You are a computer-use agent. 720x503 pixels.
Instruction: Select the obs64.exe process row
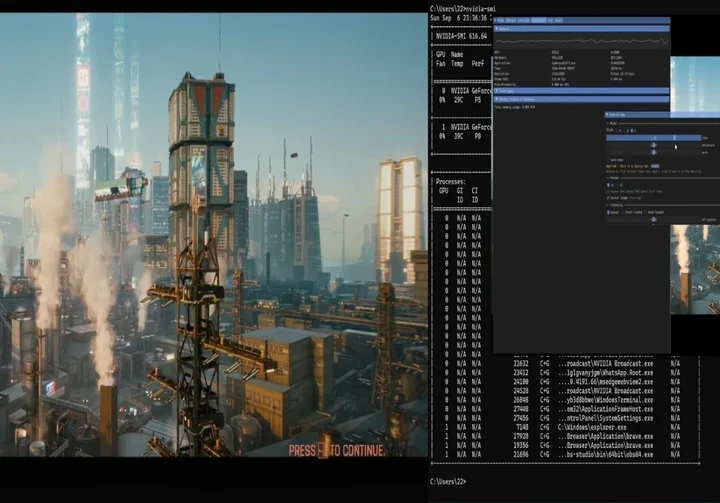coord(566,454)
